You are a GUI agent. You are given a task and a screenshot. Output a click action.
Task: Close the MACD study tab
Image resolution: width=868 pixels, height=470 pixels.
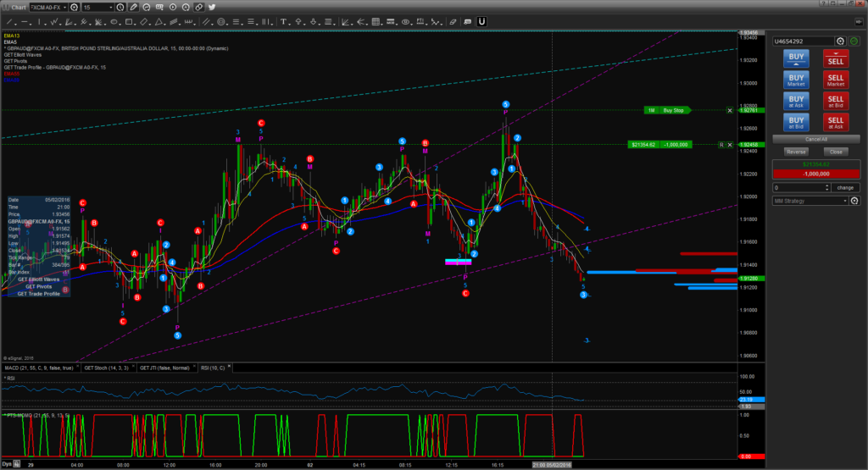point(77,366)
